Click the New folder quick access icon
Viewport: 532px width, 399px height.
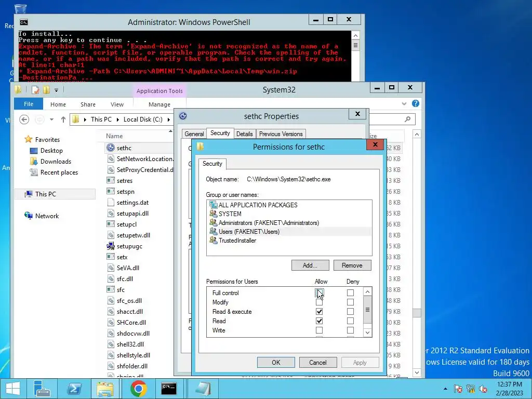(x=46, y=90)
